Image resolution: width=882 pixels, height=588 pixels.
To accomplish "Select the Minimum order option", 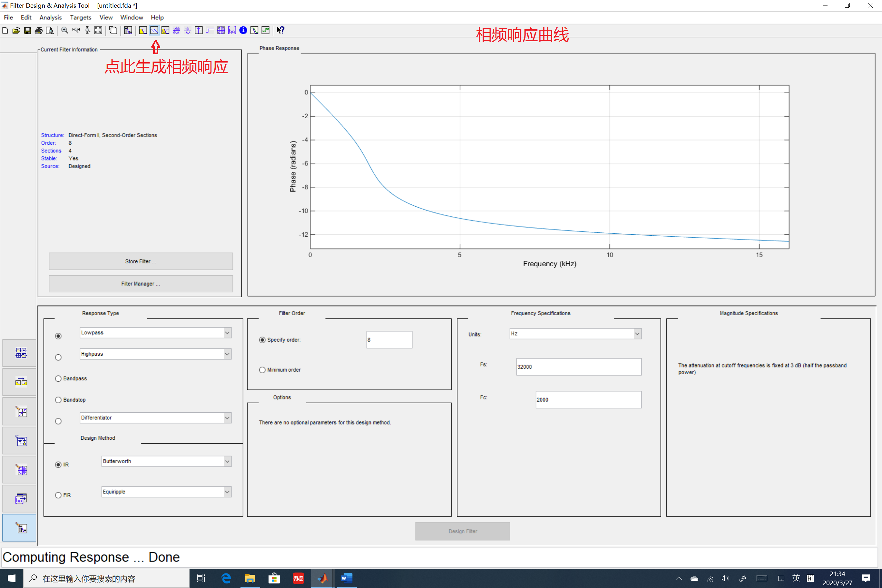I will click(262, 370).
